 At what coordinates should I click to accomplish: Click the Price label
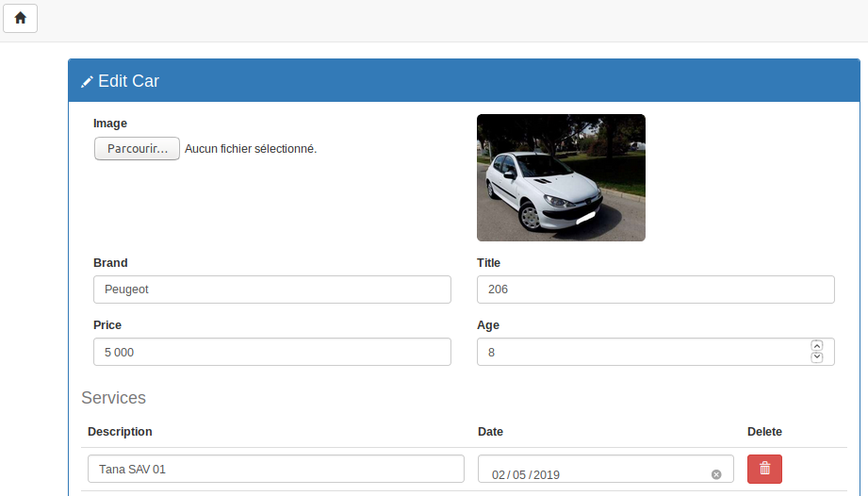[x=107, y=325]
